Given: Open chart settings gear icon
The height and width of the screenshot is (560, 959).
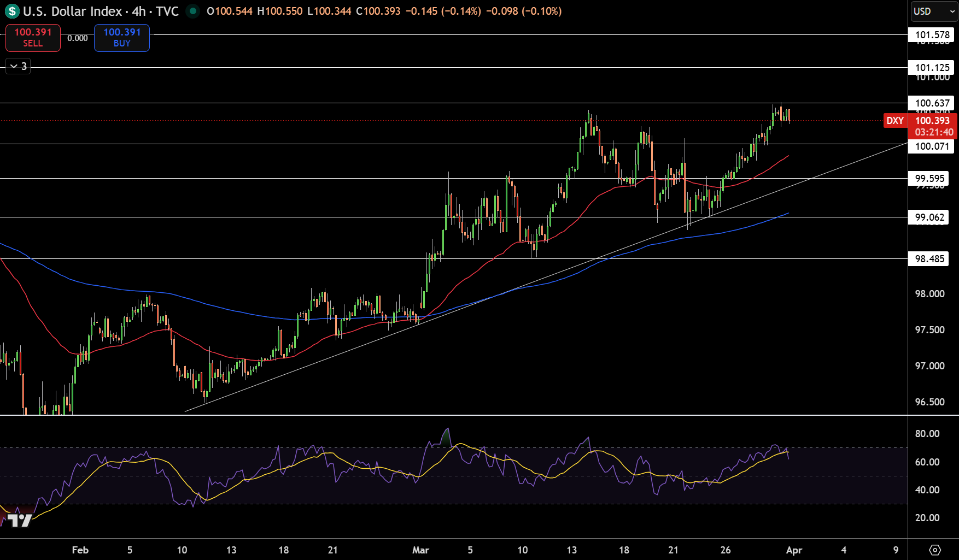Looking at the screenshot, I should coord(935,550).
